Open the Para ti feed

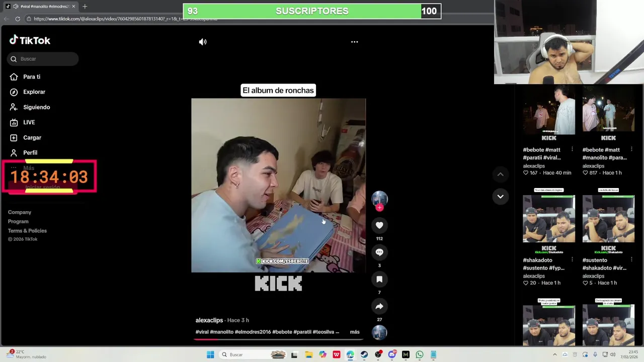pyautogui.click(x=25, y=77)
